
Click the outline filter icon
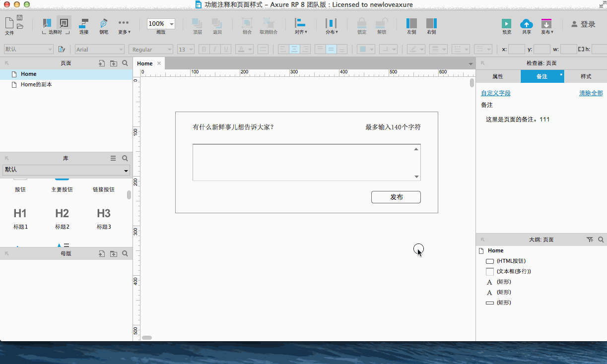590,240
